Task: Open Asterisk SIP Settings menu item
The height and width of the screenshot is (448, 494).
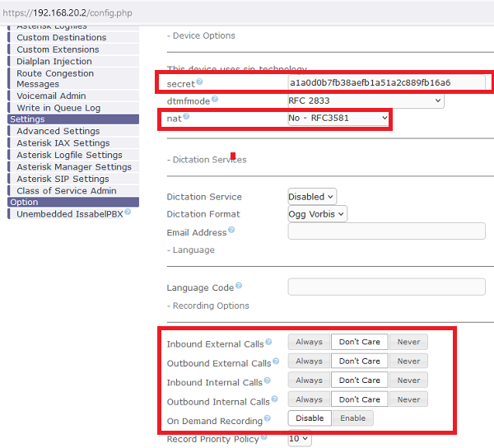Action: tap(63, 179)
